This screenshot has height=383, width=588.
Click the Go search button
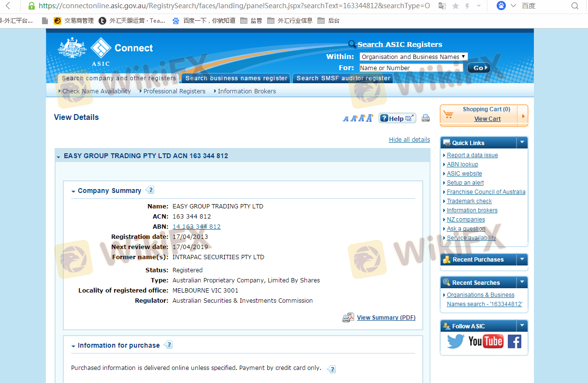[x=478, y=68]
